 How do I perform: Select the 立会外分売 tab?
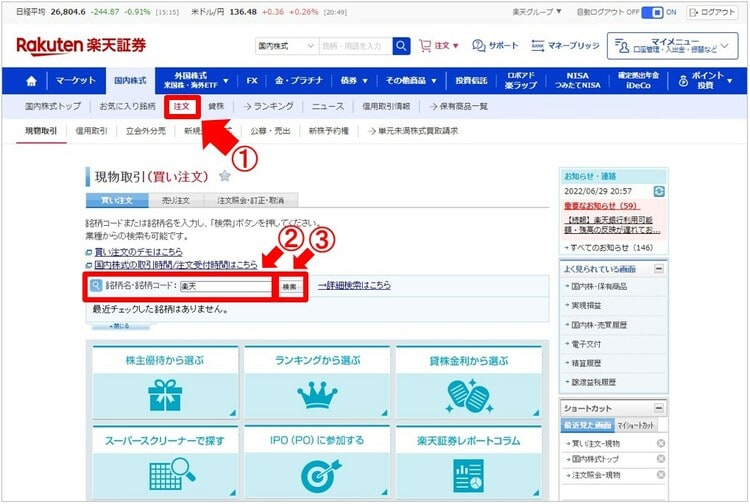tap(145, 131)
